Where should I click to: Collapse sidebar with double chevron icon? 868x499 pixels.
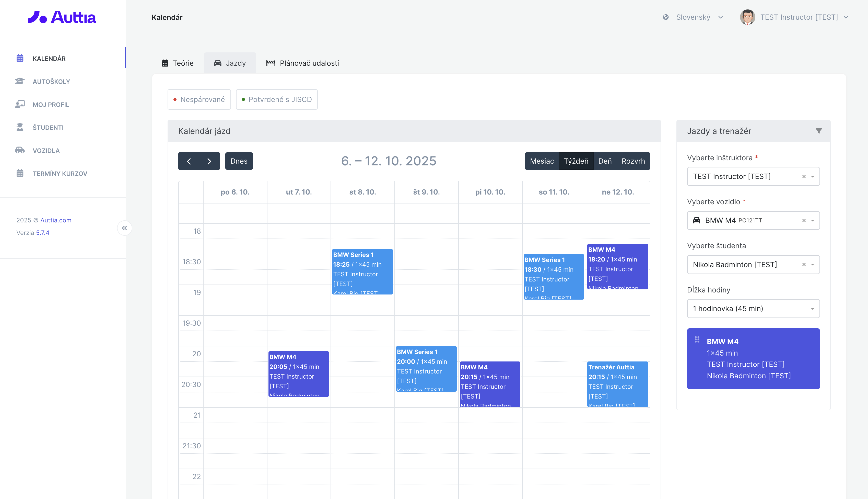[125, 228]
